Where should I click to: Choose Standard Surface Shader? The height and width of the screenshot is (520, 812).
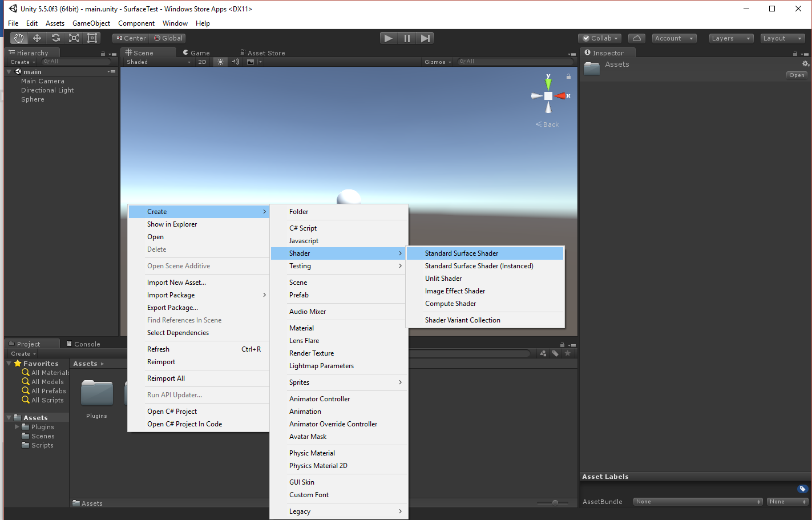485,253
